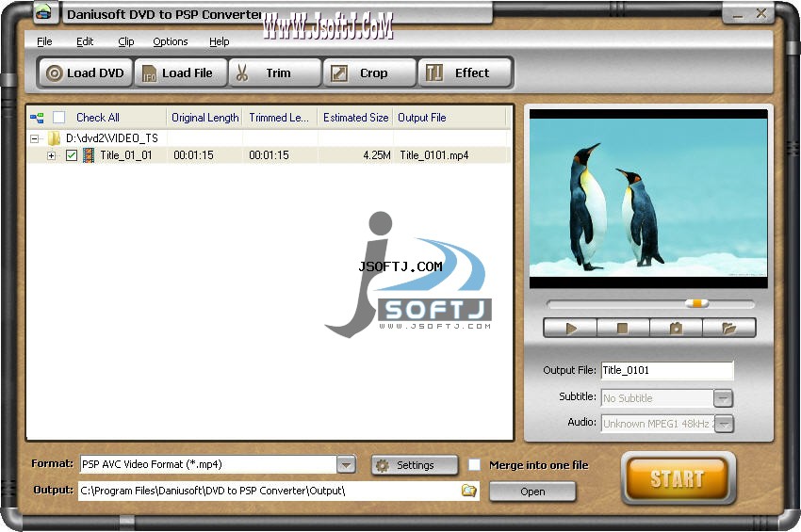This screenshot has width=801, height=532.
Task: Click the PSP AVC Video Format text
Action: 152,464
